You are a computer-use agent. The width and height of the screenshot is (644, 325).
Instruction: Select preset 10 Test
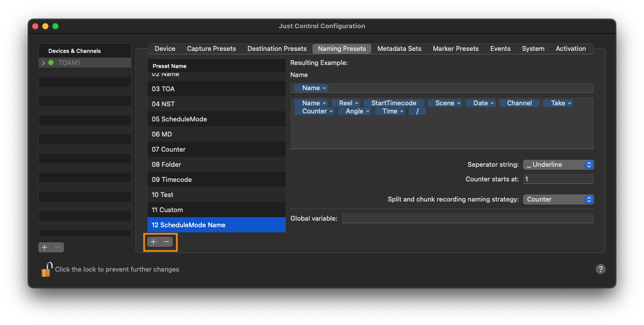217,194
